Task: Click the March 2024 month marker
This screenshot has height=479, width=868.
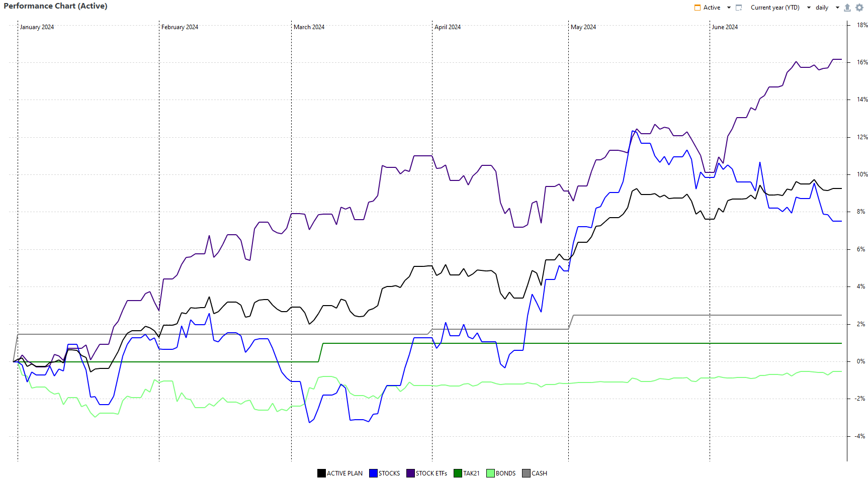Action: point(309,27)
